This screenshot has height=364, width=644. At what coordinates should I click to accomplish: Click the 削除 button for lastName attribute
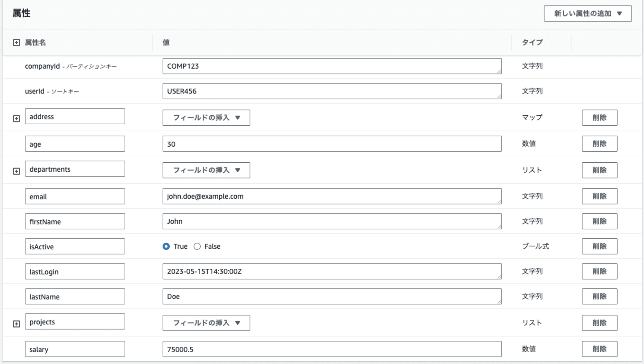pyautogui.click(x=599, y=296)
